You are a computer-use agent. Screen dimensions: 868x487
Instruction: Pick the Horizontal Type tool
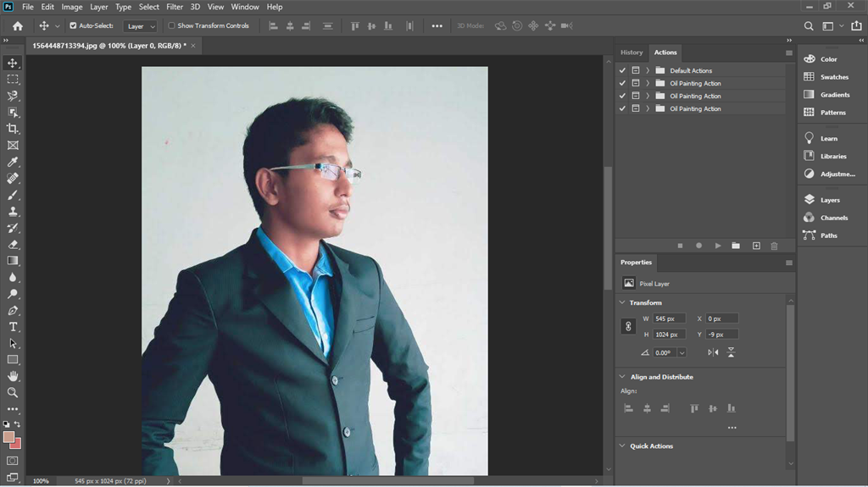13,327
